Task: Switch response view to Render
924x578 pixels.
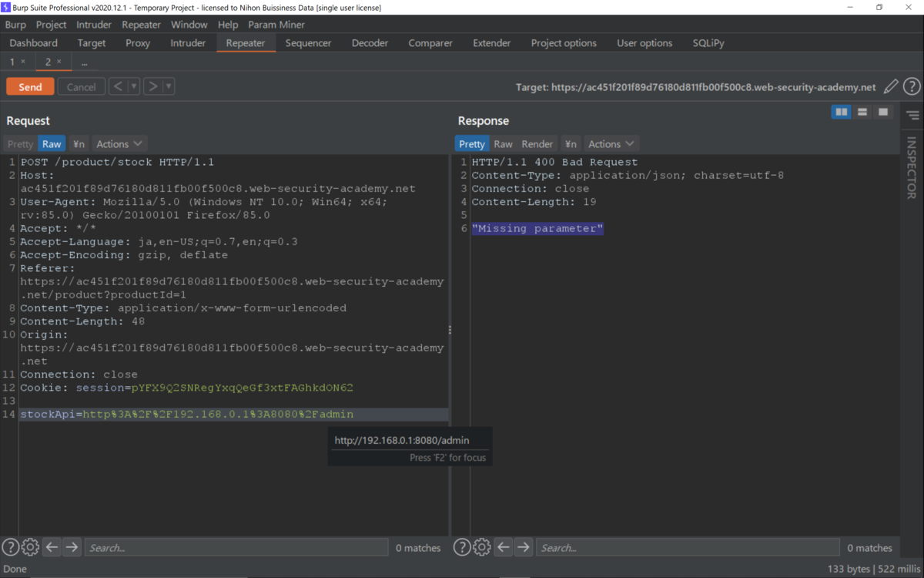Action: coord(537,144)
